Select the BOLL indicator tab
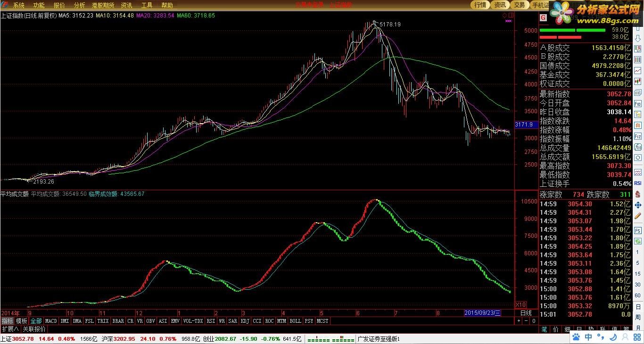Image resolution: width=644 pixels, height=344 pixels. 295,321
